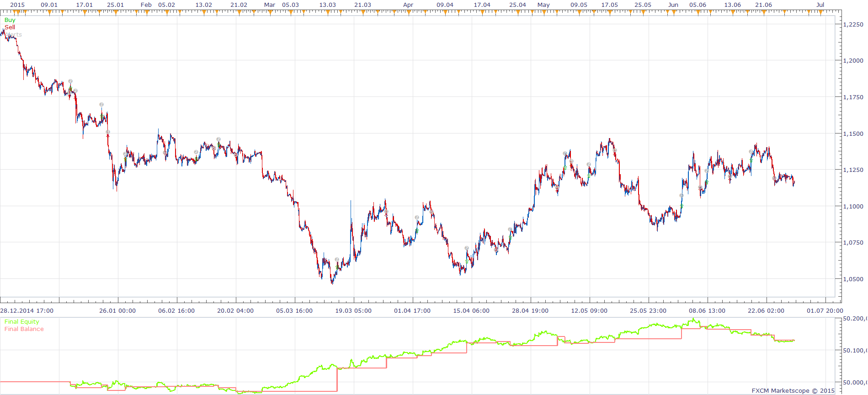
Task: Click the 19.03 05:00 date label
Action: (353, 311)
